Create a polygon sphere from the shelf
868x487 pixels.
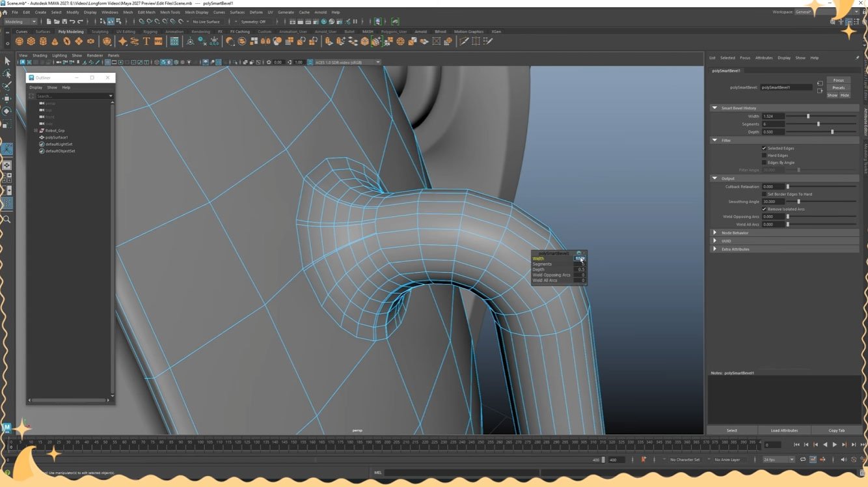point(19,41)
